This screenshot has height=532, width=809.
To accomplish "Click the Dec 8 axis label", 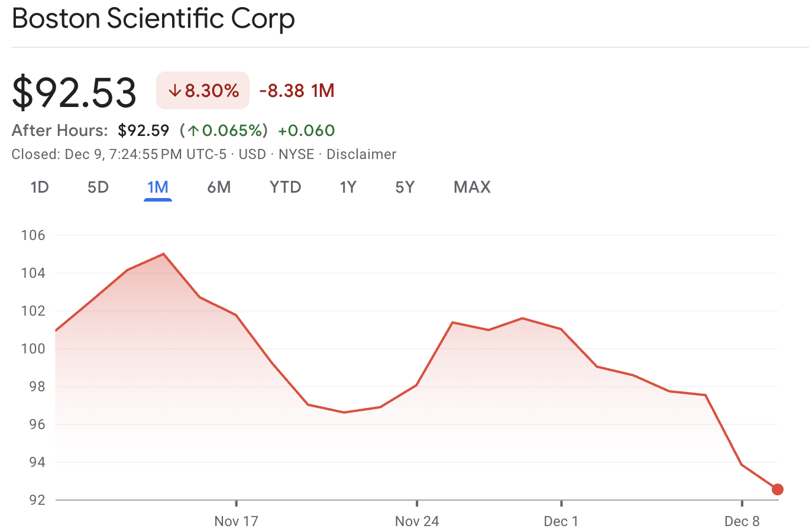I will [742, 521].
